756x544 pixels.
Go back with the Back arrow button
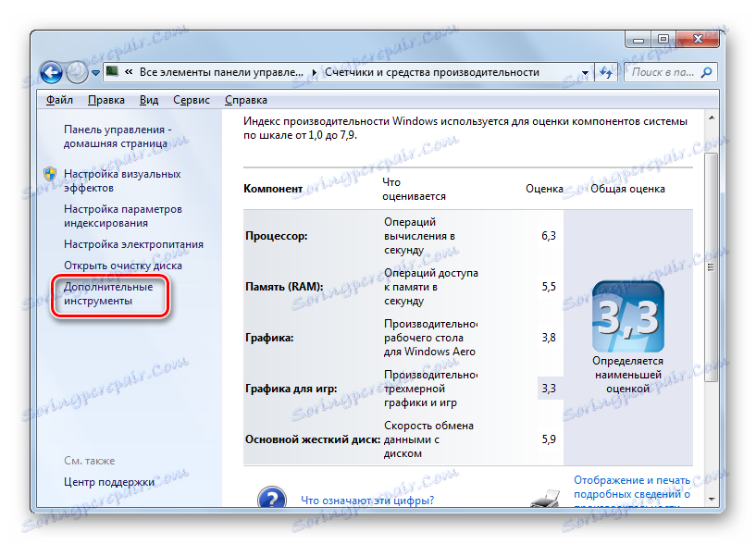pyautogui.click(x=51, y=73)
